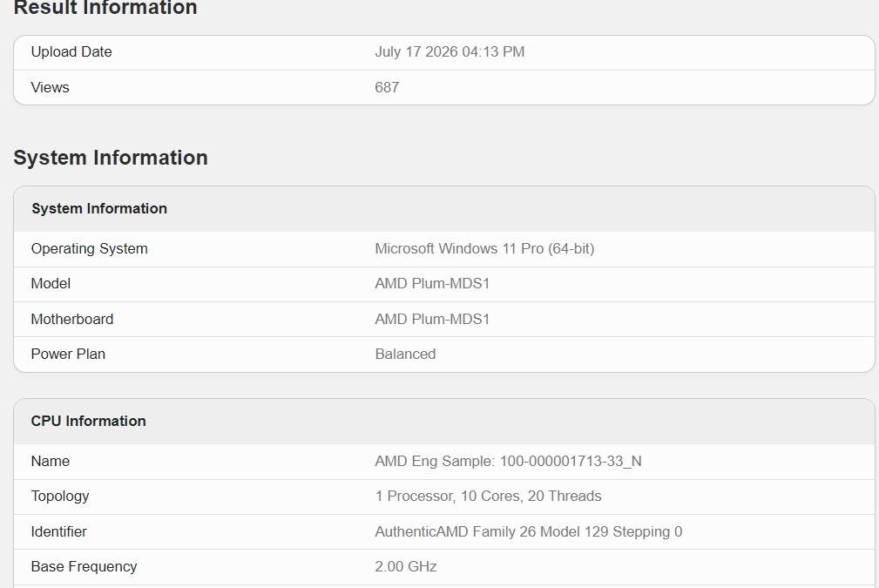Image resolution: width=879 pixels, height=588 pixels.
Task: Select the Model label
Action: click(x=51, y=284)
